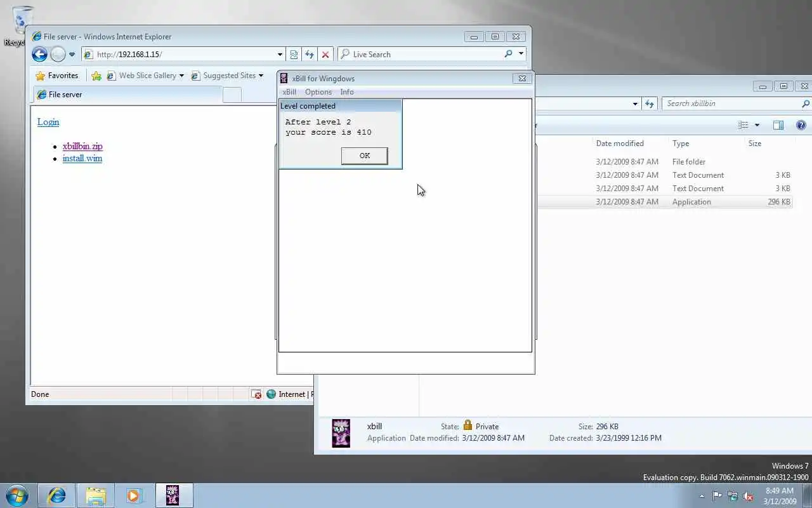Click the xBill taskbar icon
The image size is (812, 508).
tap(173, 495)
